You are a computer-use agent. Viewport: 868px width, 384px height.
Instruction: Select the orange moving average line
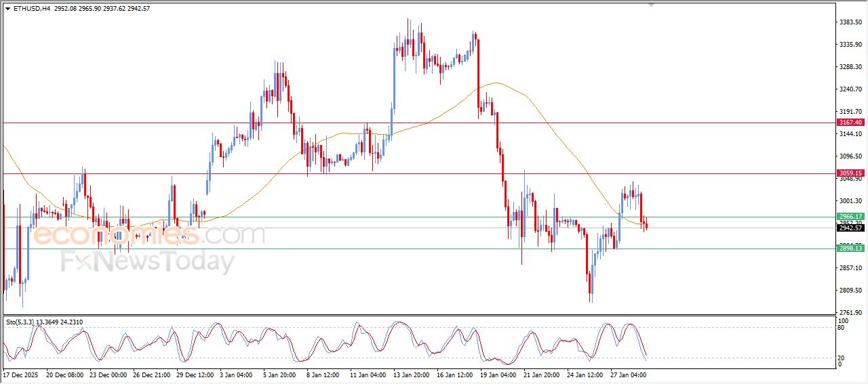[495, 83]
